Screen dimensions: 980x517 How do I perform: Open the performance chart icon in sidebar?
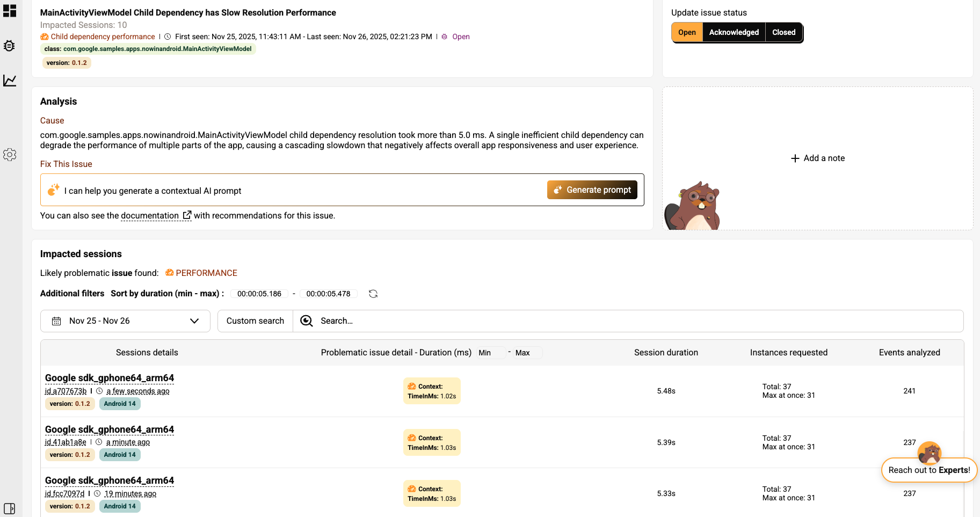click(x=10, y=81)
